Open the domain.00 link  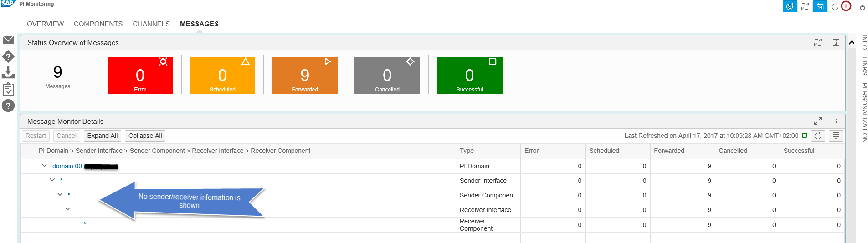coord(85,166)
